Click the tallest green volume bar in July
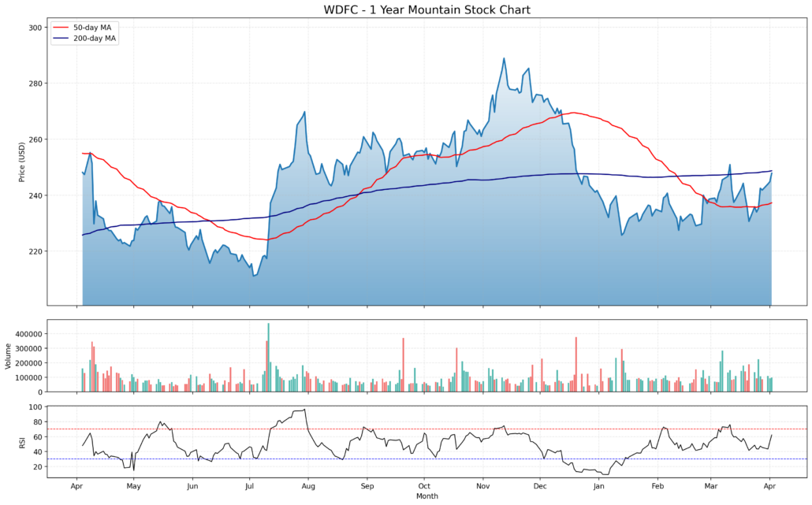This screenshot has height=505, width=812. coord(268,358)
